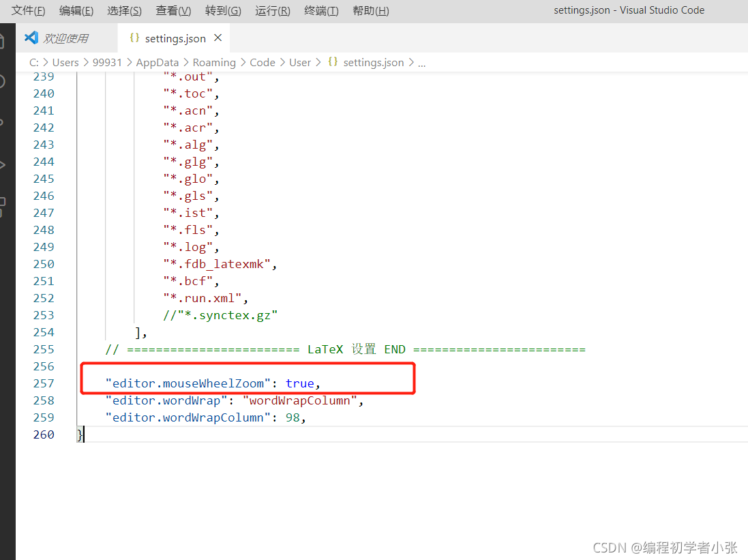Open the 运行(R) menu

[272, 10]
